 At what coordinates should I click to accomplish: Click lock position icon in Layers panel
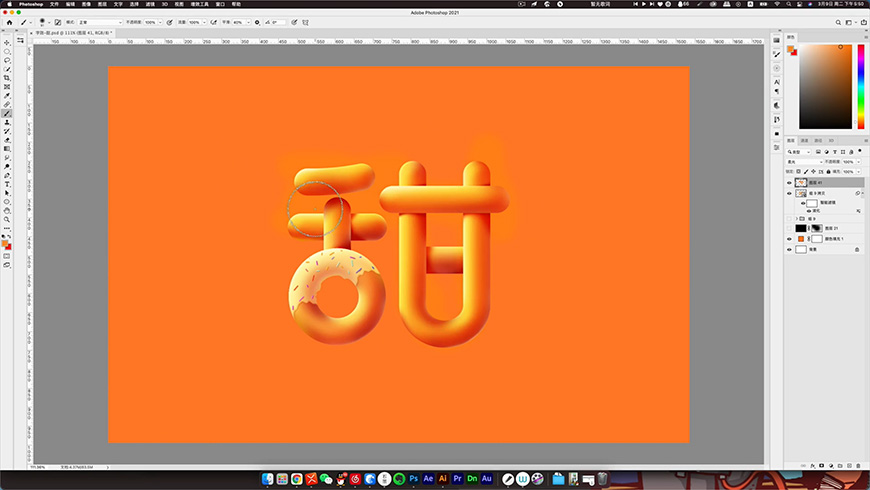coord(813,171)
